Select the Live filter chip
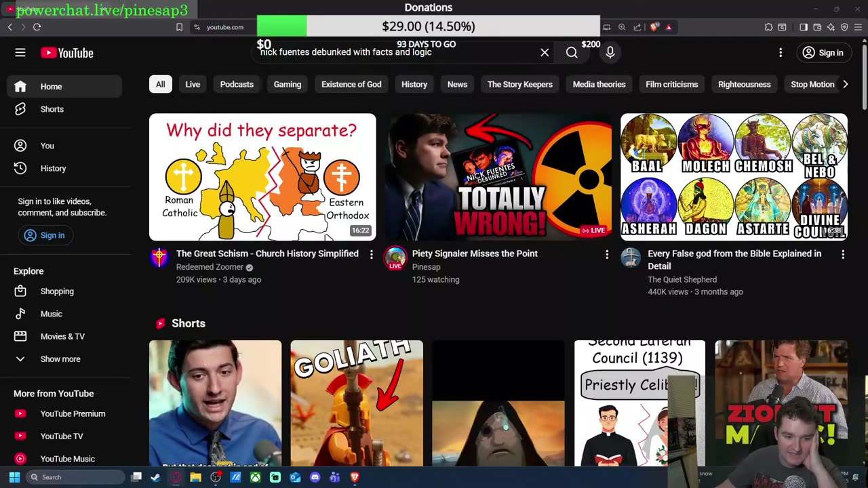The height and width of the screenshot is (488, 868). click(x=193, y=84)
